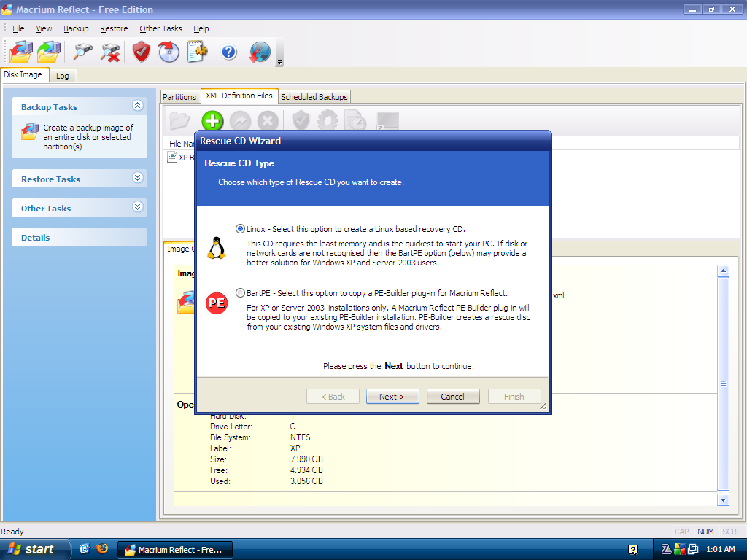
Task: Expand the Other Tasks panel
Action: [x=138, y=207]
